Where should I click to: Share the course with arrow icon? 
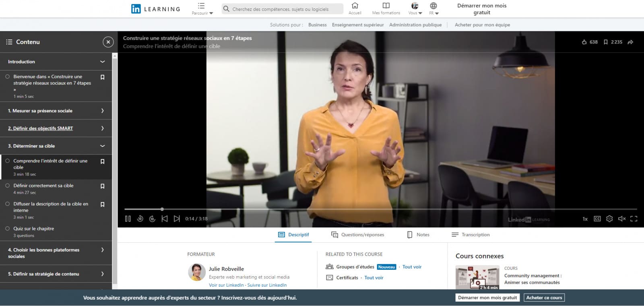pos(630,42)
